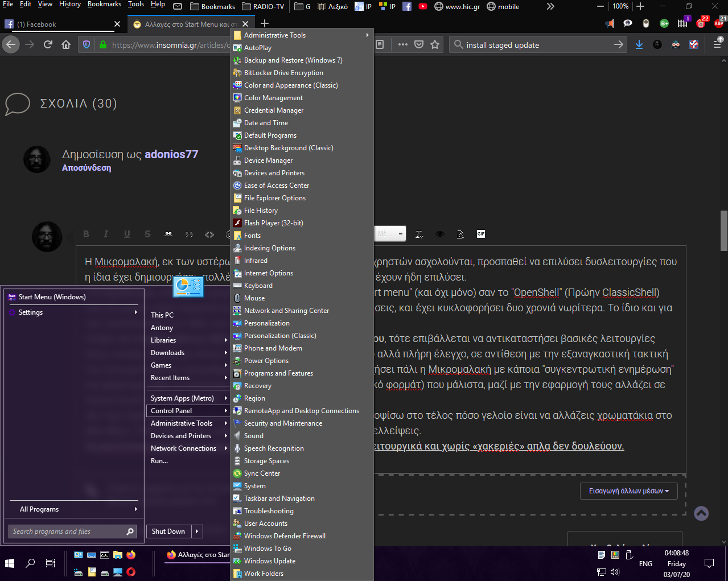Open Windows notification center icon
Screen dimensions: 728x581
[x=709, y=563]
